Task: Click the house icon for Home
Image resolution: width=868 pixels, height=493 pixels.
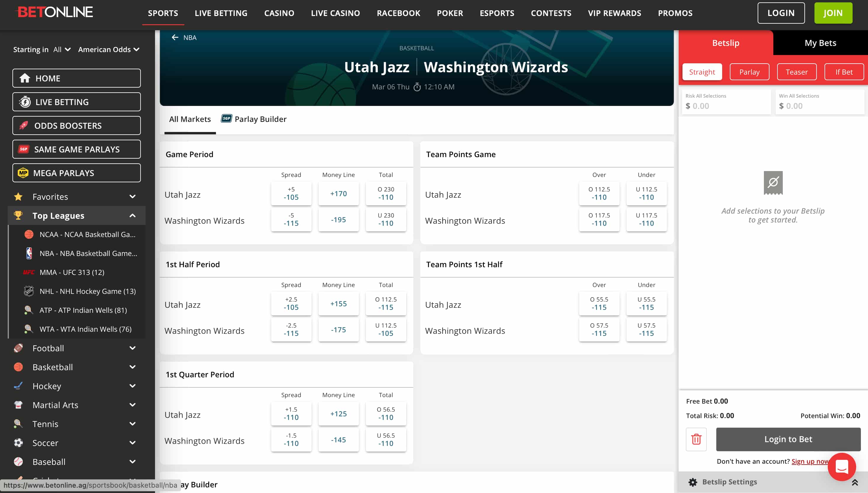Action: [25, 78]
